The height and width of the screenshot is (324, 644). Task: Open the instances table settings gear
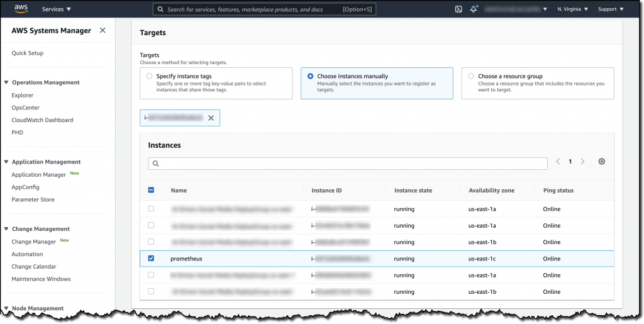[602, 162]
